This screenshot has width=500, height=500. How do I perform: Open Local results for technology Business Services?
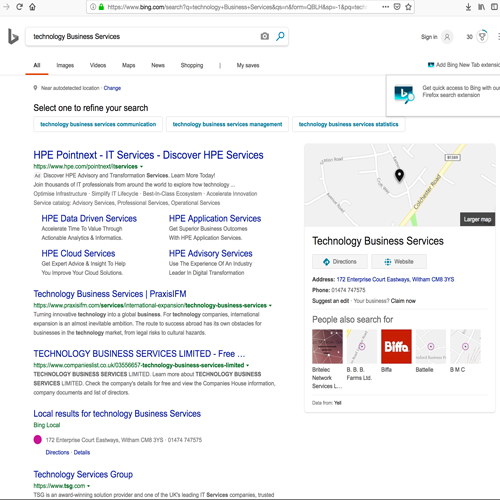117,414
